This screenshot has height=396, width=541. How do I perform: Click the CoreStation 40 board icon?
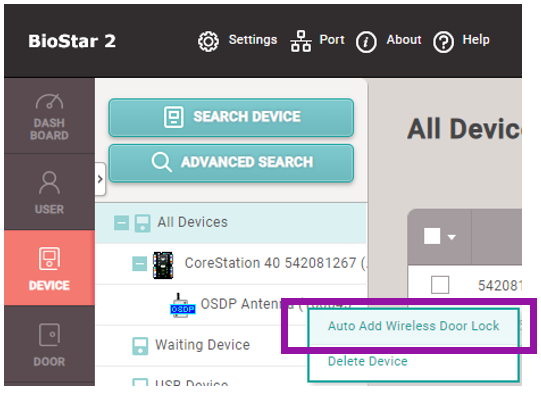(163, 265)
